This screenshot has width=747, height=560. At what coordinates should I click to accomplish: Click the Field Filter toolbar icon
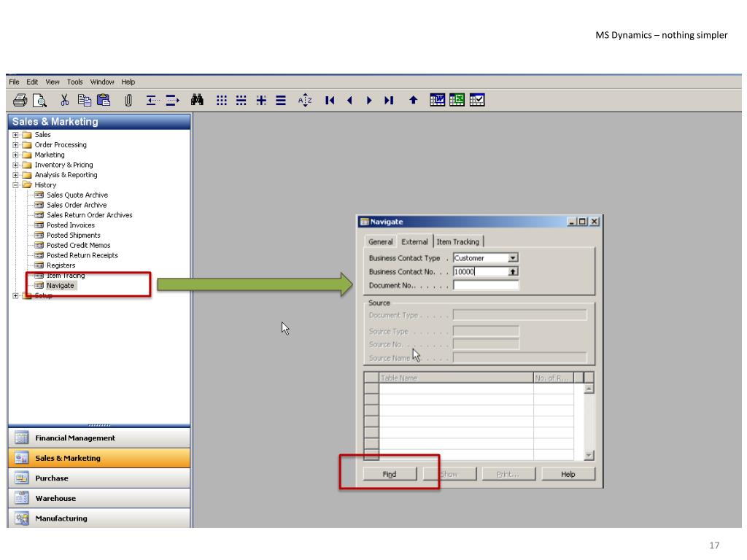[x=222, y=100]
